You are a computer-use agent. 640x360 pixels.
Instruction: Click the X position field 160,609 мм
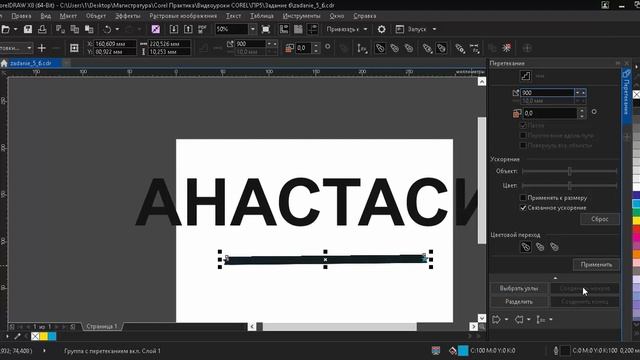pos(115,44)
